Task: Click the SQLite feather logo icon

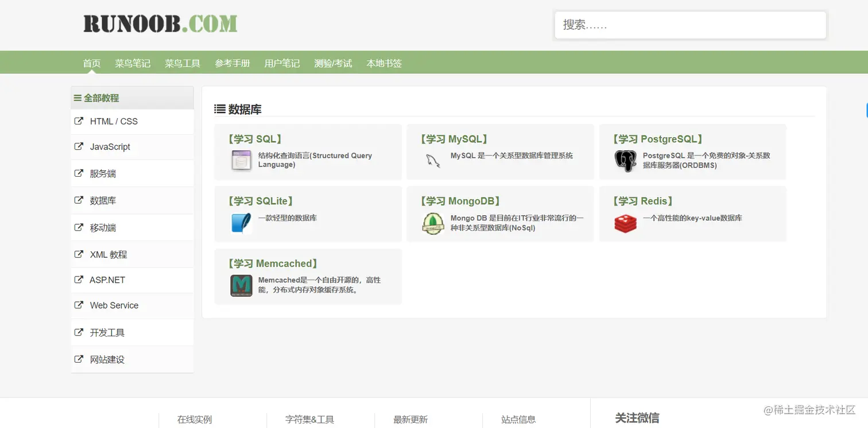Action: 241,223
